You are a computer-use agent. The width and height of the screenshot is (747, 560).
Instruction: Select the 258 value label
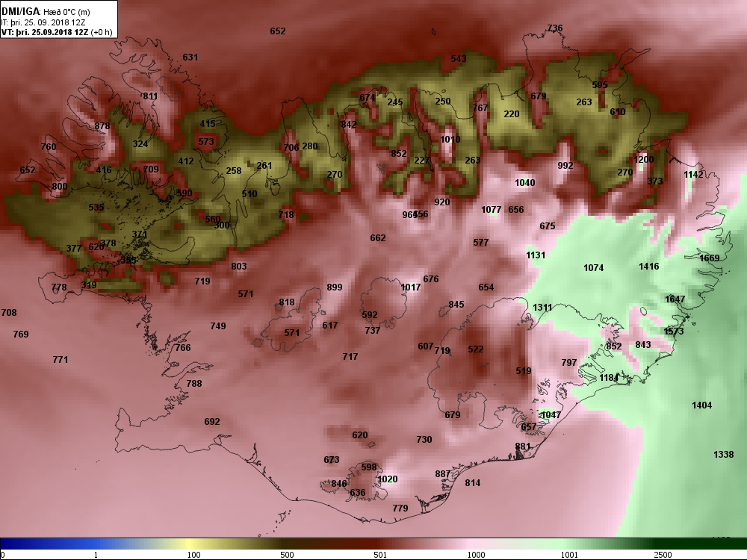tap(234, 170)
